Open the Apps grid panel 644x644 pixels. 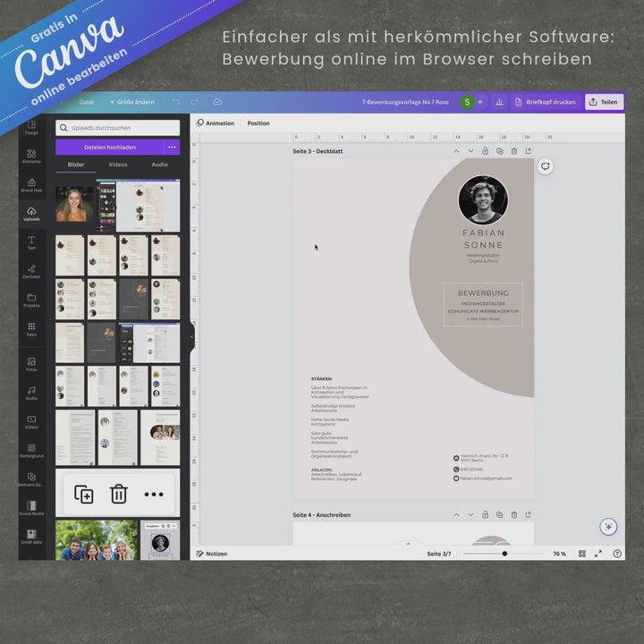31,329
